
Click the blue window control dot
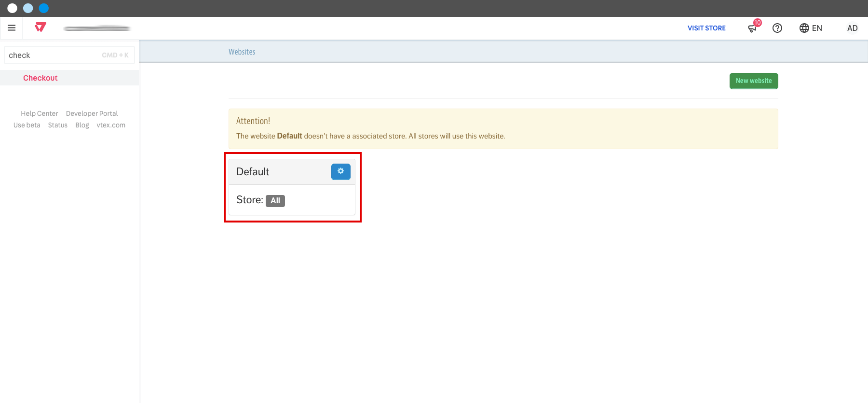coord(44,8)
